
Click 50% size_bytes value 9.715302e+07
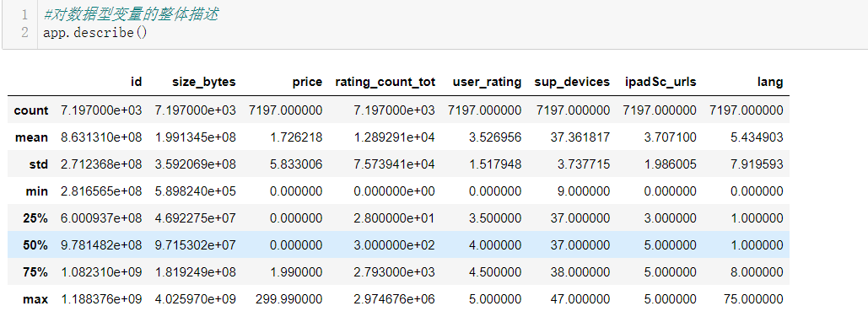pos(196,245)
